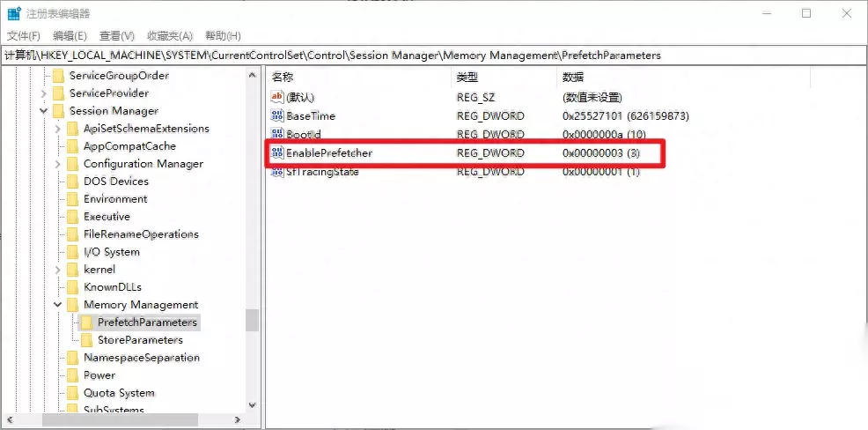868x430 pixels.
Task: Select the I/O System folder icon
Action: point(72,252)
